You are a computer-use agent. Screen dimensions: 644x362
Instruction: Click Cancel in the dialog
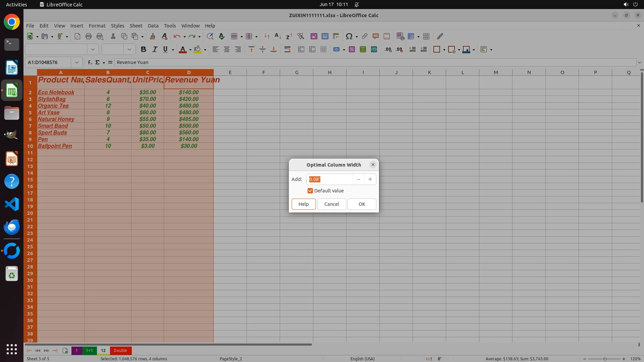[331, 204]
